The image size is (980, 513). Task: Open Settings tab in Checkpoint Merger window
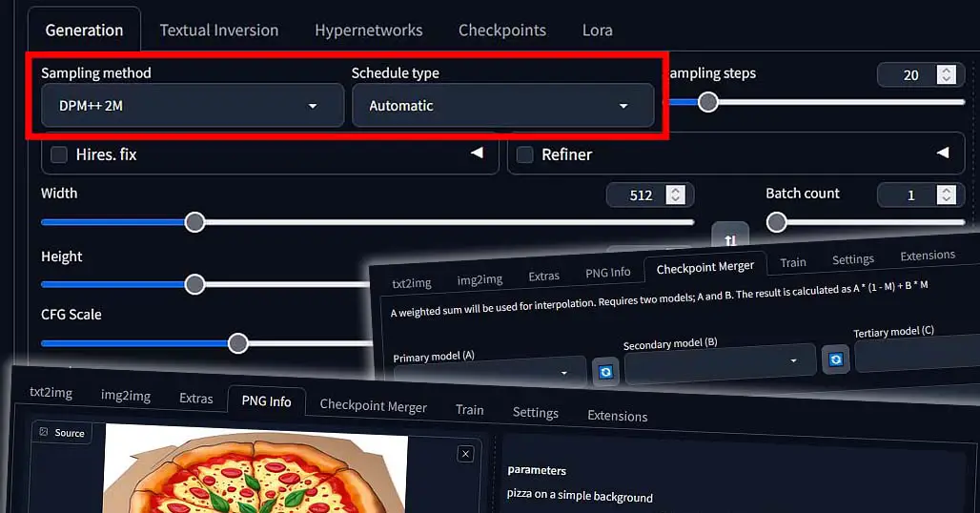point(852,258)
